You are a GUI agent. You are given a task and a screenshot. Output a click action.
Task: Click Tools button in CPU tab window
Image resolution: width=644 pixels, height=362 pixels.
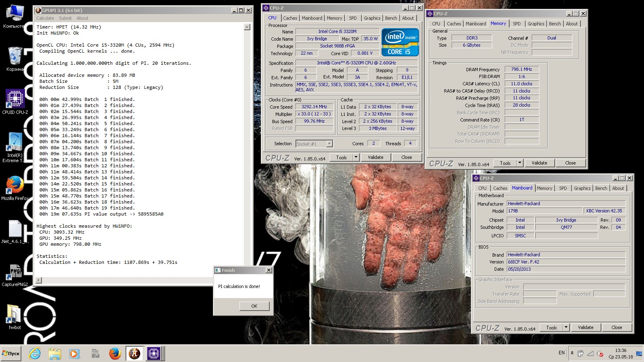(341, 157)
